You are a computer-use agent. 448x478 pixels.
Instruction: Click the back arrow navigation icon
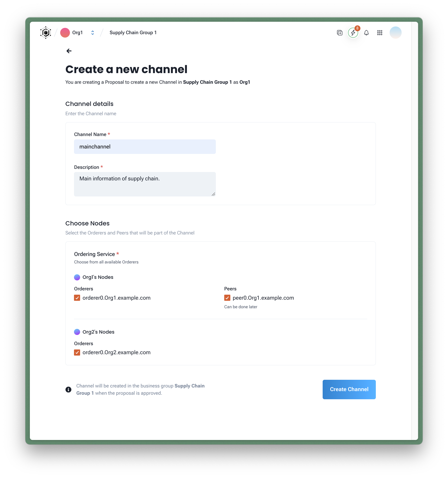pyautogui.click(x=69, y=51)
